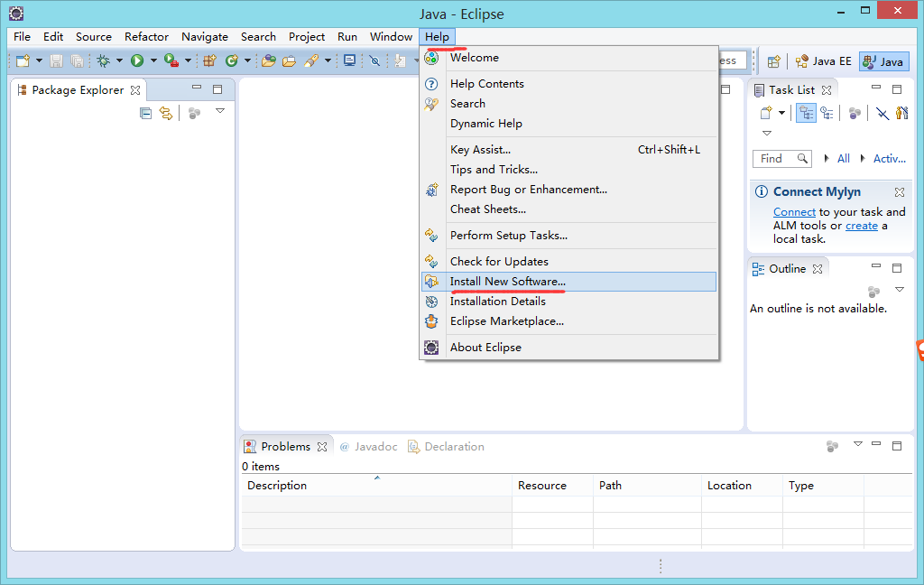This screenshot has width=924, height=585.
Task: Select the Declaration tab
Action: [x=446, y=446]
